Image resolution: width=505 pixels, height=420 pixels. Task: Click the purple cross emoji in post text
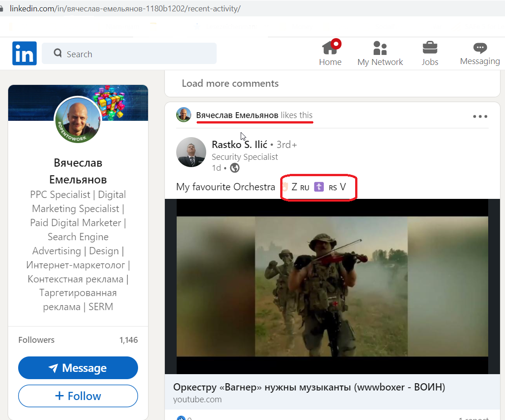coord(319,187)
